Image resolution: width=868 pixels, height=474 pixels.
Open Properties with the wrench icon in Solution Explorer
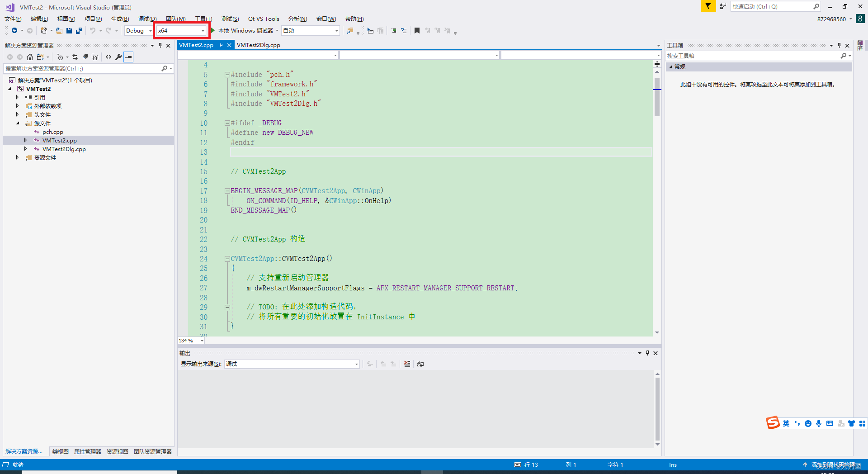pyautogui.click(x=118, y=57)
